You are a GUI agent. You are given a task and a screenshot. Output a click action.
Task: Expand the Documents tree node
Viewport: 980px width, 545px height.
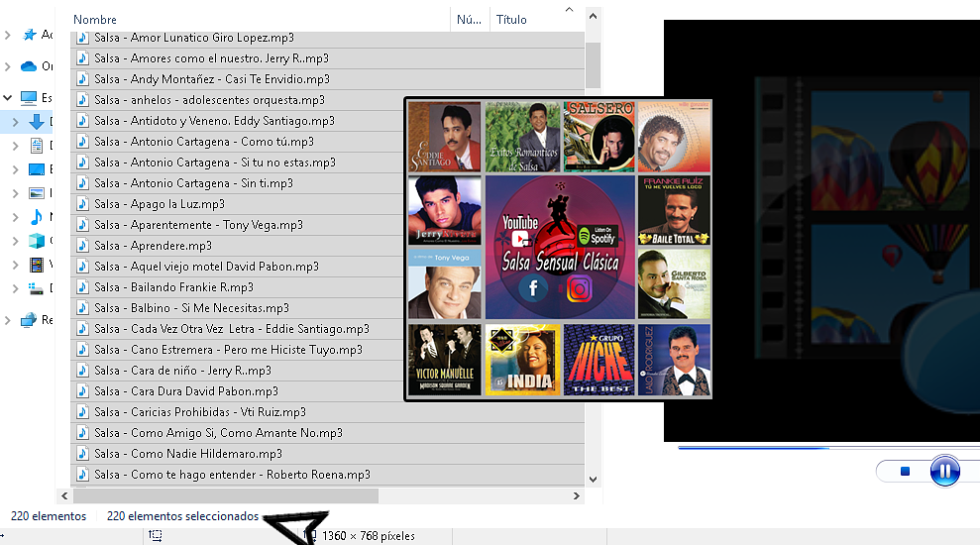coord(16,147)
